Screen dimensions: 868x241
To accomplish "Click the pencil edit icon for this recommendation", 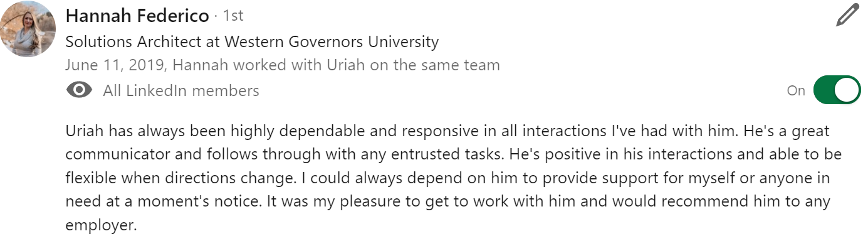I will point(849,15).
